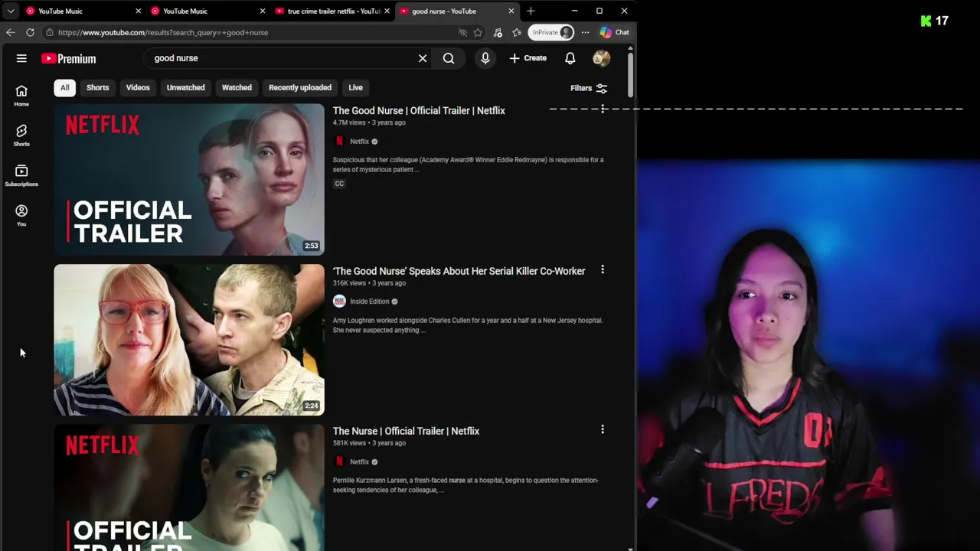Click the InPrivate profile button
The width and height of the screenshot is (980, 551).
[x=551, y=32]
